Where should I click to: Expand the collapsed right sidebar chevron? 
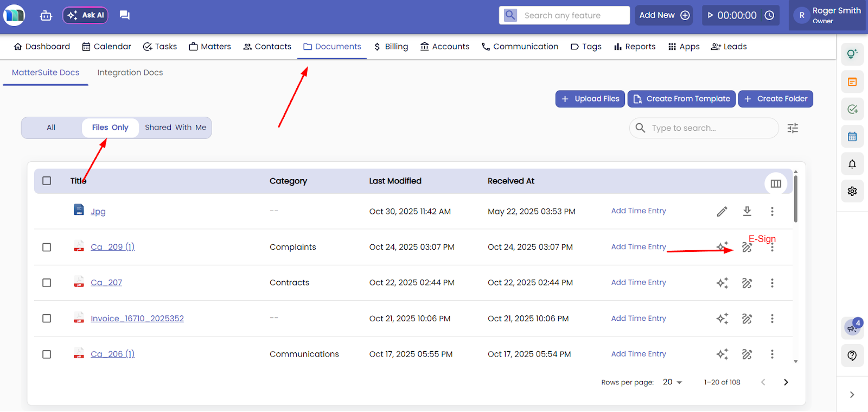coord(852,395)
